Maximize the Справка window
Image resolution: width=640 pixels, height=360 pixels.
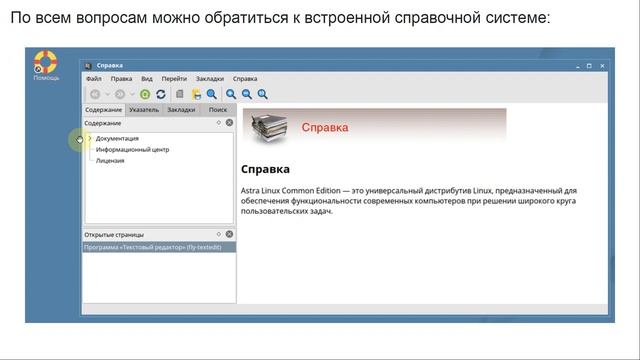[x=589, y=66]
